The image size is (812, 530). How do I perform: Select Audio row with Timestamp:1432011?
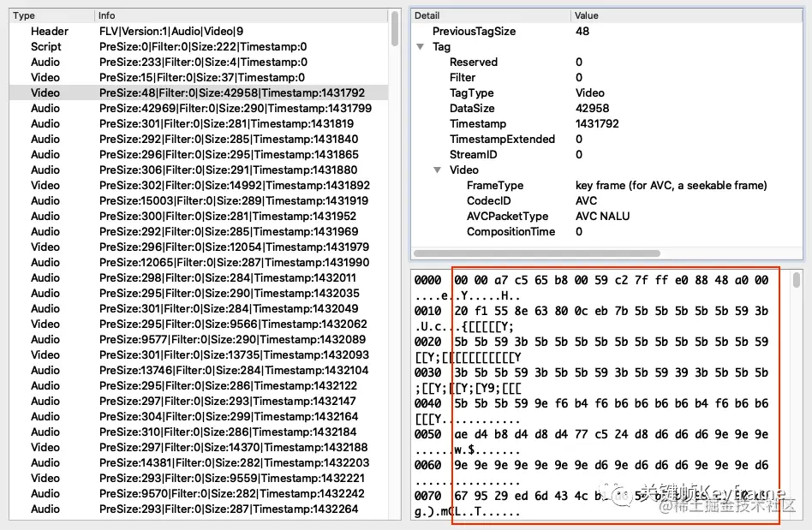(199, 278)
